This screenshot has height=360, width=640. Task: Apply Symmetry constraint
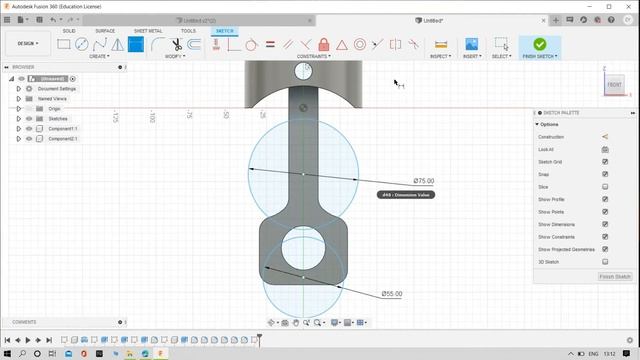click(x=396, y=44)
